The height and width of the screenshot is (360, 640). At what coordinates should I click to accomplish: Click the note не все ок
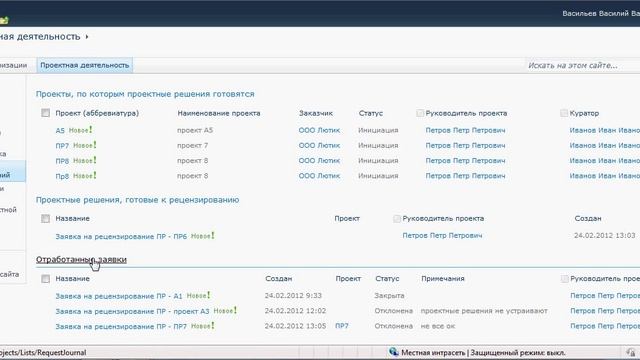point(438,326)
